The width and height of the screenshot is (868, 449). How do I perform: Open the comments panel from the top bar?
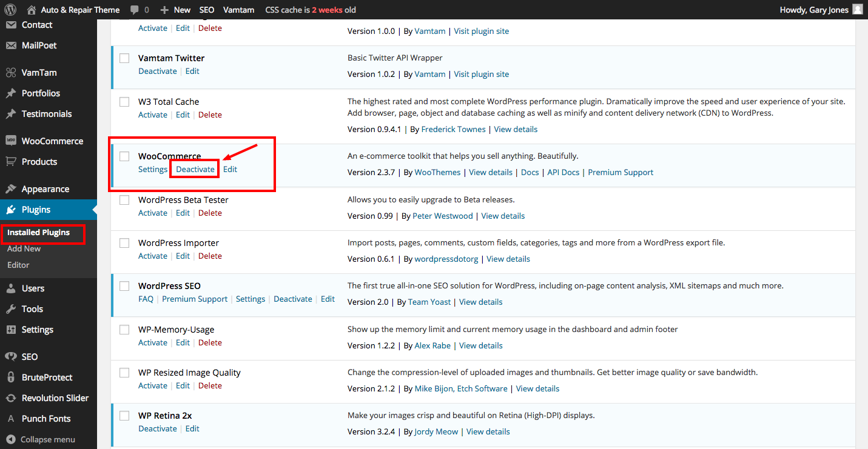click(x=139, y=9)
